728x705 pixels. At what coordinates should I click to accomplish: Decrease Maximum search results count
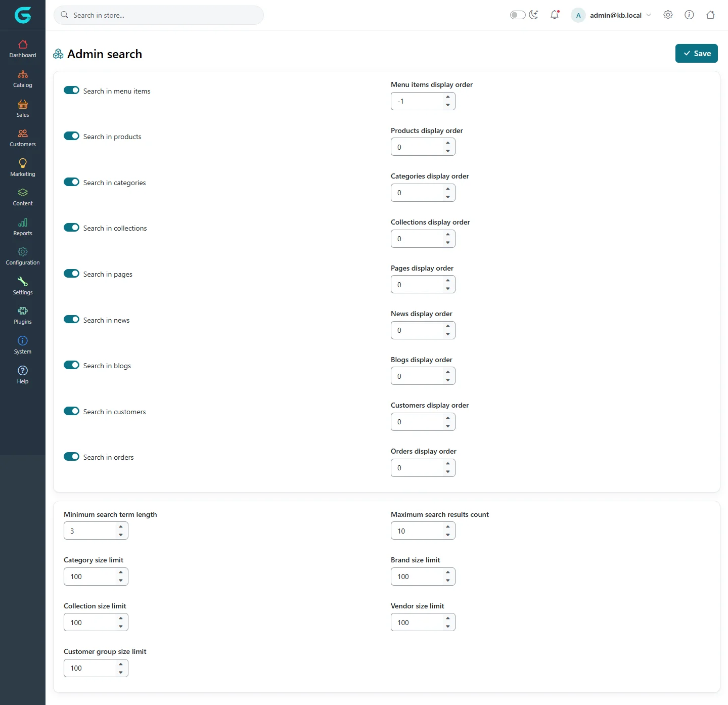pos(448,535)
